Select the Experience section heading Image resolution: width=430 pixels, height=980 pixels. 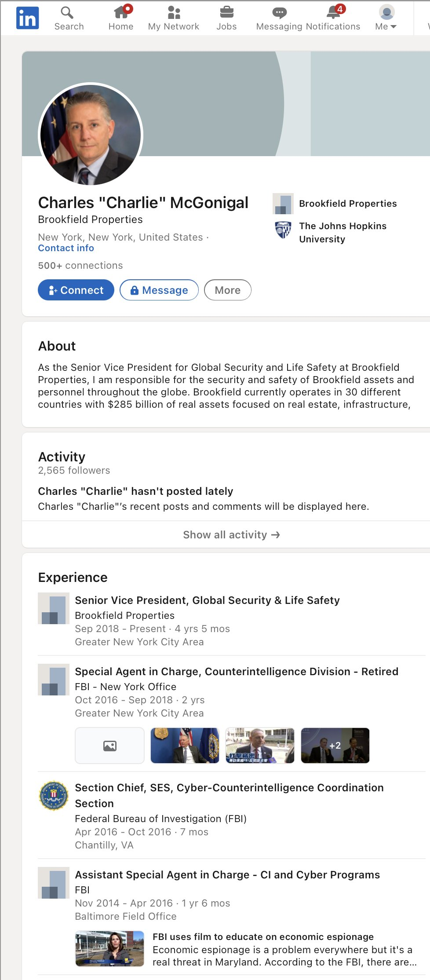point(73,578)
